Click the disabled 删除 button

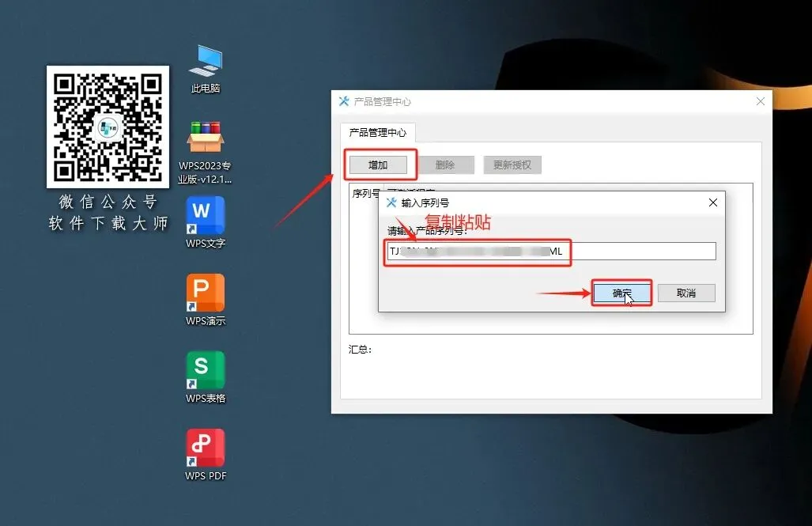[445, 165]
